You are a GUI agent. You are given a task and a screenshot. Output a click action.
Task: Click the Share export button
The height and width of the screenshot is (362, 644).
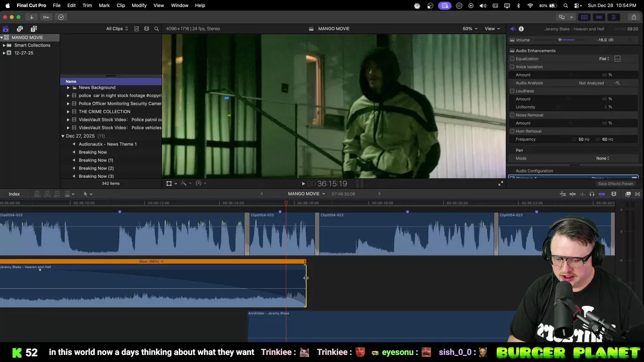pyautogui.click(x=633, y=17)
